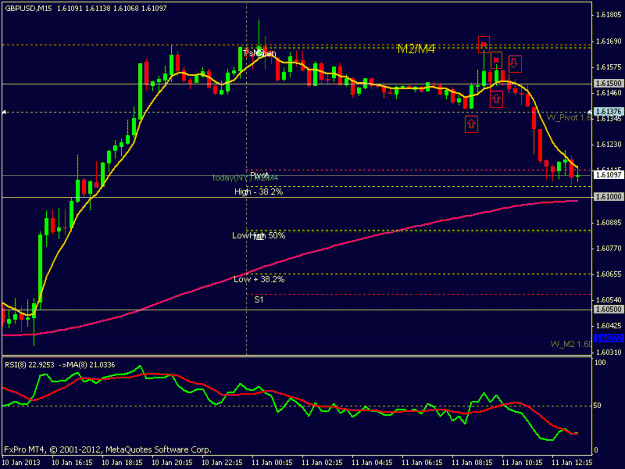Click the current price tag 1.61097
This screenshot has width=625, height=469.
(609, 175)
